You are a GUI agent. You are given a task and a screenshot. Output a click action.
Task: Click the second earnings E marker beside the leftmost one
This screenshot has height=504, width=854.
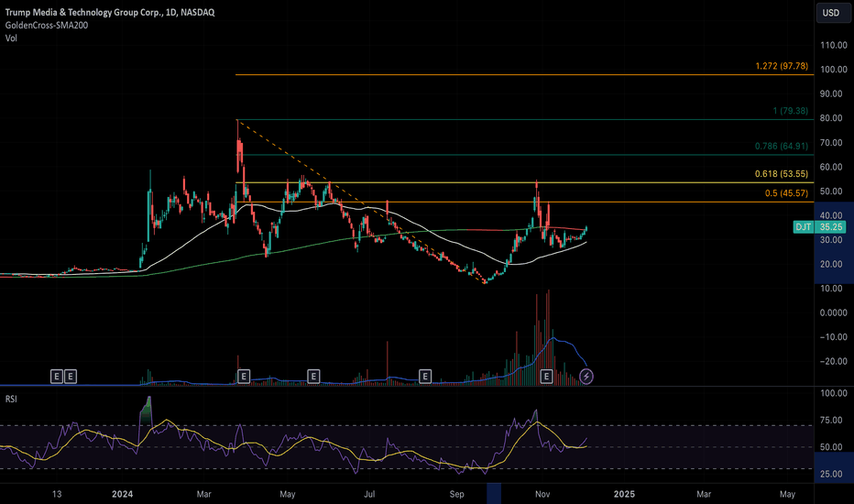[x=71, y=376]
